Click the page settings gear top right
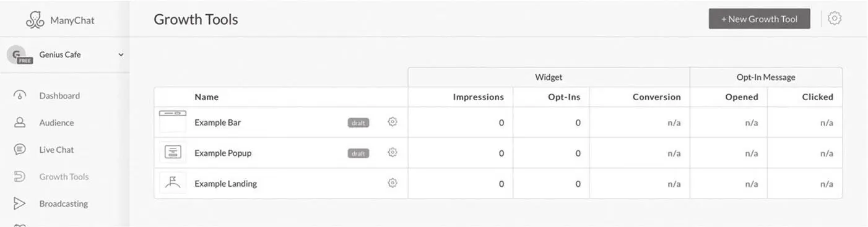 [835, 19]
